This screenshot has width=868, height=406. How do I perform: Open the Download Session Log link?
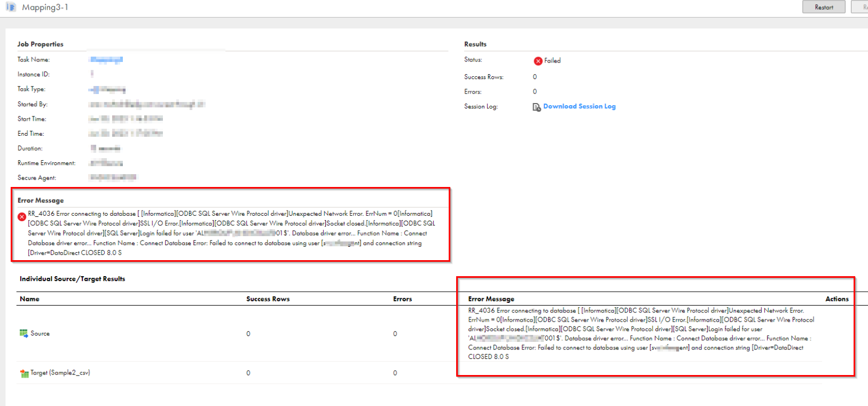[579, 106]
